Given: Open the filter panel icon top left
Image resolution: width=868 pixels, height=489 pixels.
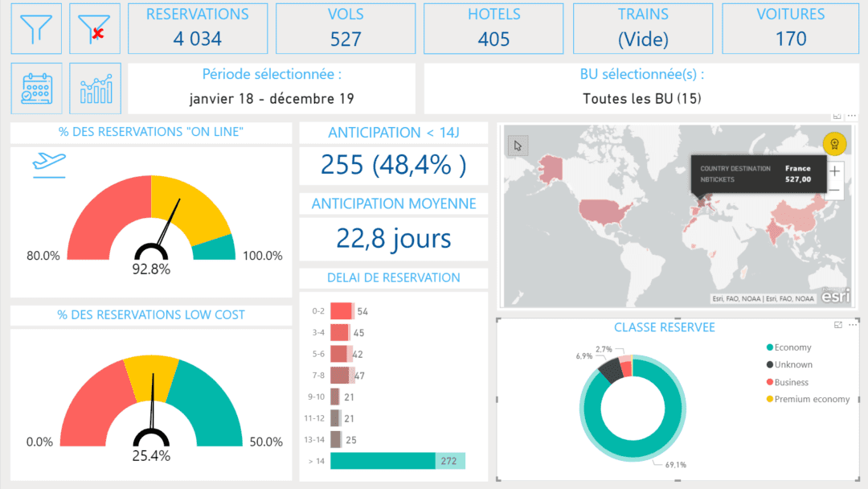Looking at the screenshot, I should (36, 28).
